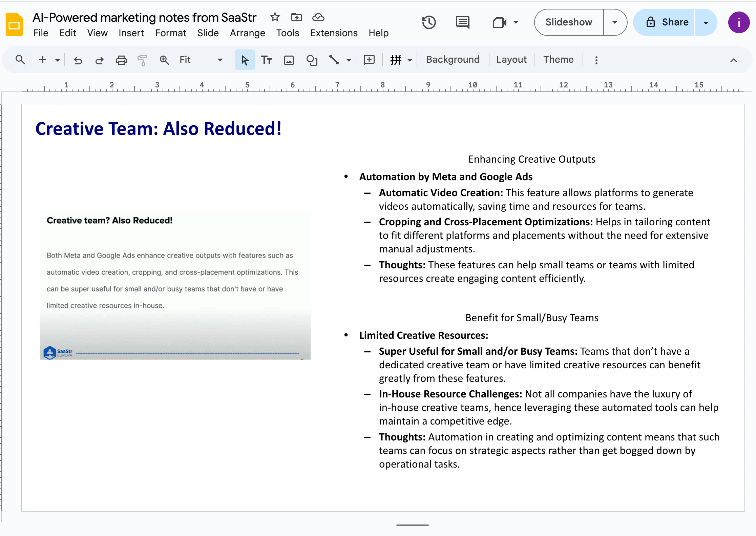Insert an image onto the slide
Screen dimensions: 756x536
(x=289, y=60)
